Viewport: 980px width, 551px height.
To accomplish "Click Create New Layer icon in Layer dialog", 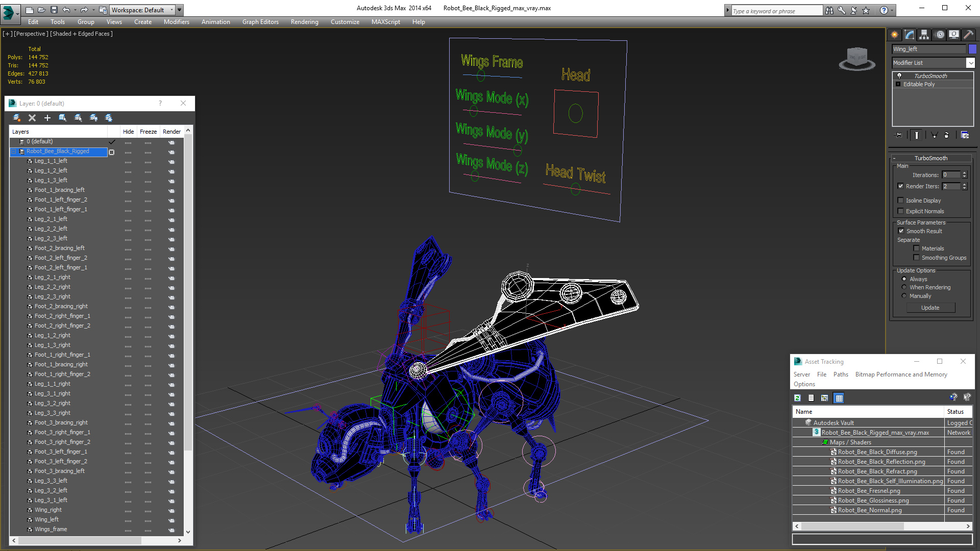I will pyautogui.click(x=17, y=118).
